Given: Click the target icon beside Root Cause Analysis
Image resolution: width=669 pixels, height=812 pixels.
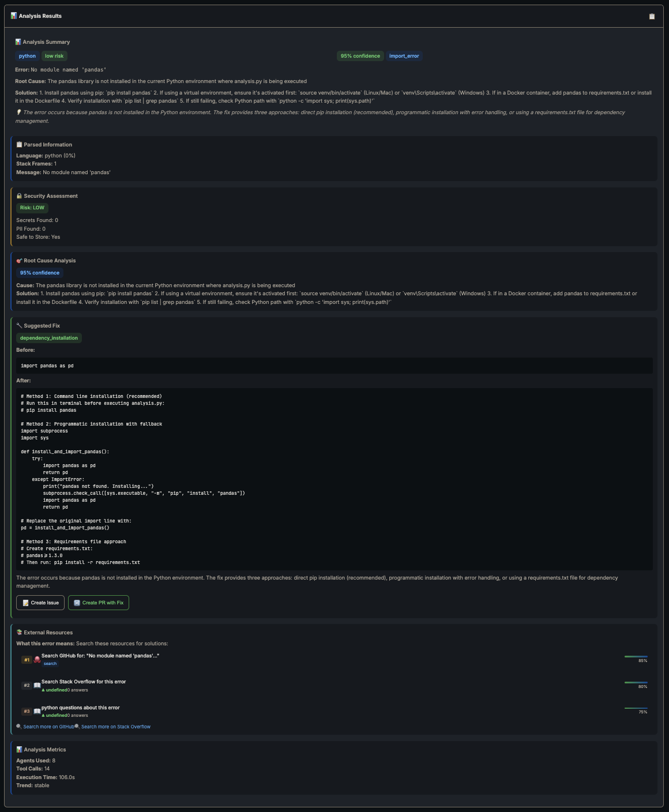Looking at the screenshot, I should (x=19, y=261).
